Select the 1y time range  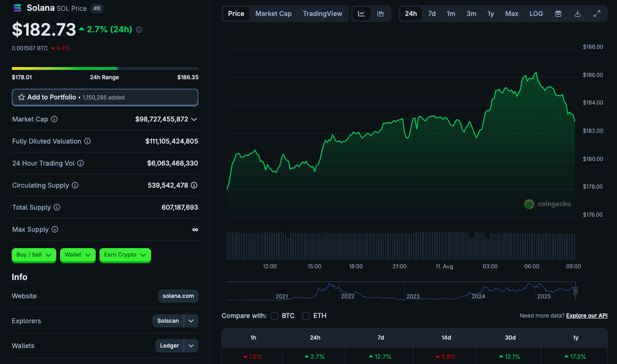point(491,14)
